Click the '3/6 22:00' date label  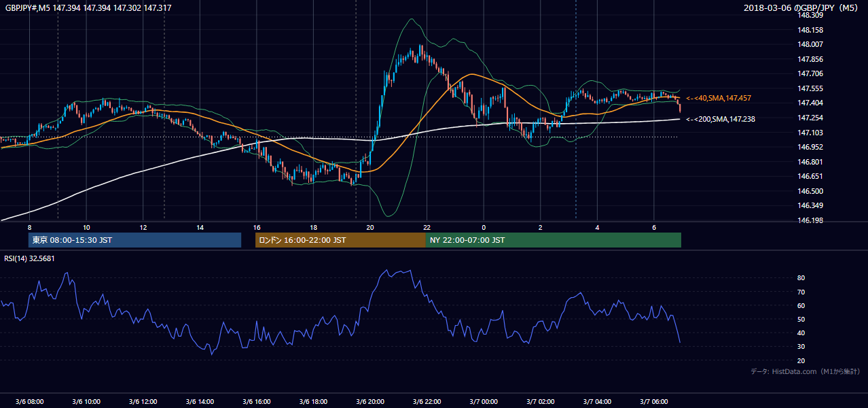click(427, 401)
